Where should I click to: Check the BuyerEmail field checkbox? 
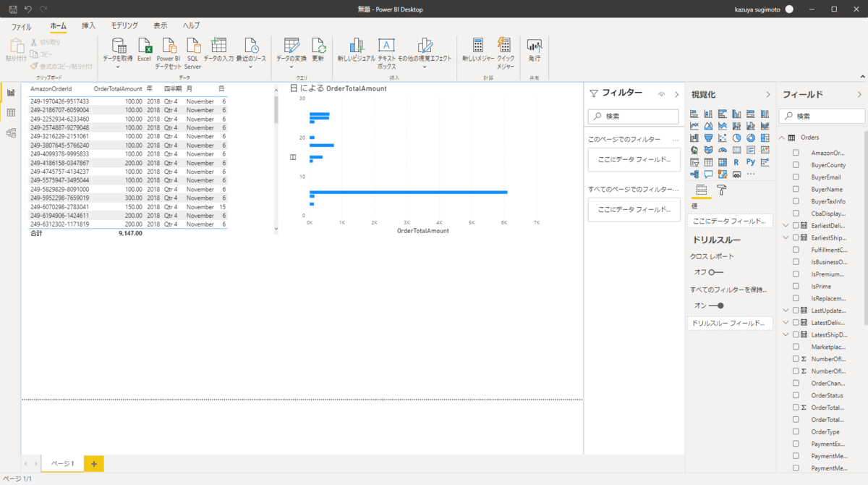coord(796,177)
